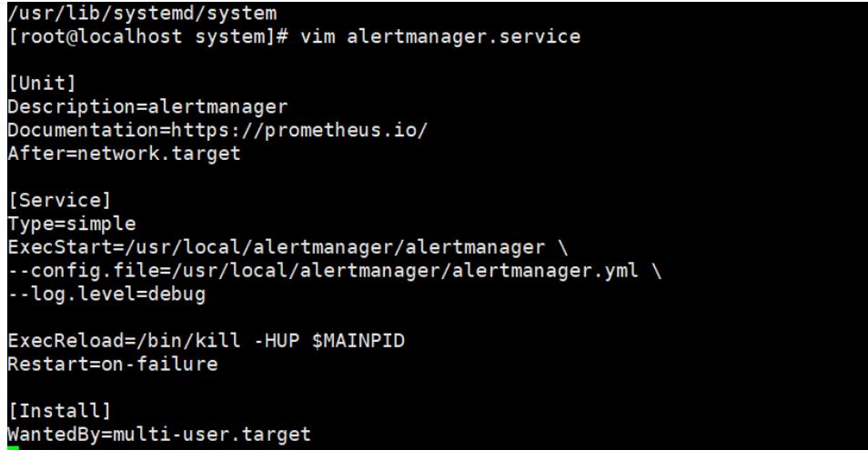
Task: Click the $MAINPID variable text
Action: tap(358, 341)
